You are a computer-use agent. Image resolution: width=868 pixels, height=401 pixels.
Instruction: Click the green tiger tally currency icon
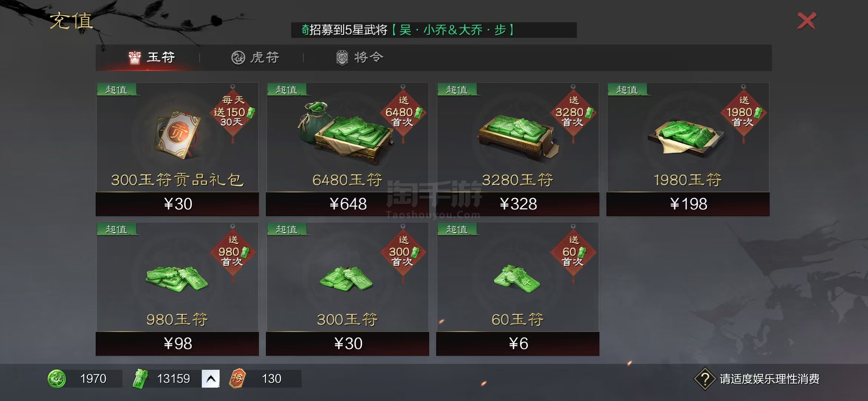click(x=57, y=379)
